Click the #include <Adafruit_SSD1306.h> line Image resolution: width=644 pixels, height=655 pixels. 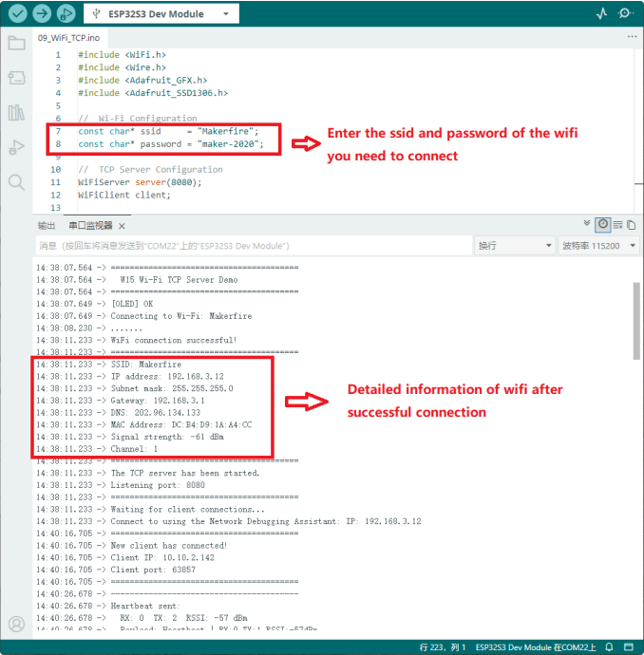point(153,93)
